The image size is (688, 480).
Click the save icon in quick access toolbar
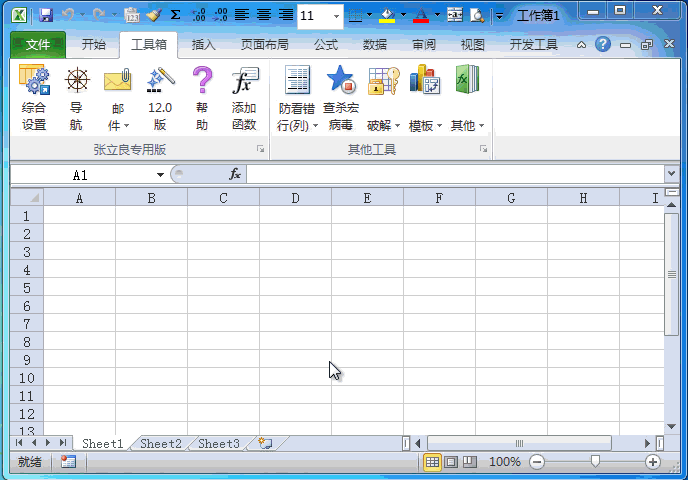46,15
